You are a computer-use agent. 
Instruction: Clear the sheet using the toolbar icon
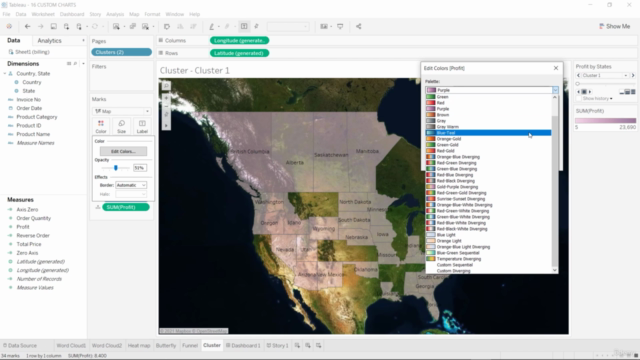tap(145, 26)
